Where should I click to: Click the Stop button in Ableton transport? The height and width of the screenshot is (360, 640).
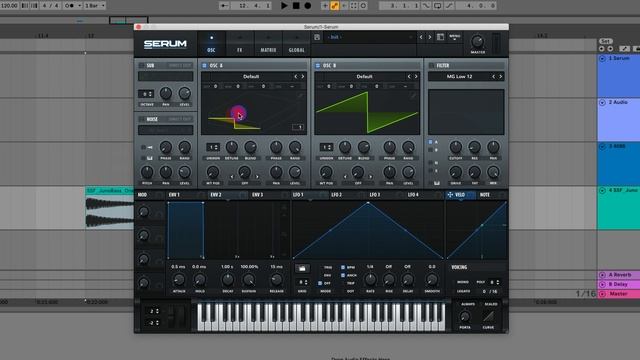click(x=296, y=6)
